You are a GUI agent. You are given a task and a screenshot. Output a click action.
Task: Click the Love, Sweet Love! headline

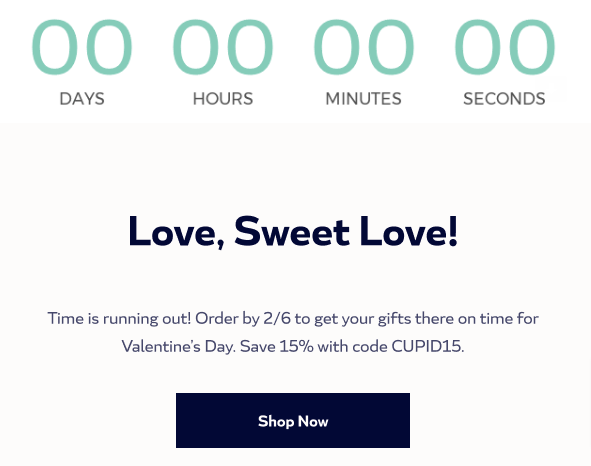[293, 231]
